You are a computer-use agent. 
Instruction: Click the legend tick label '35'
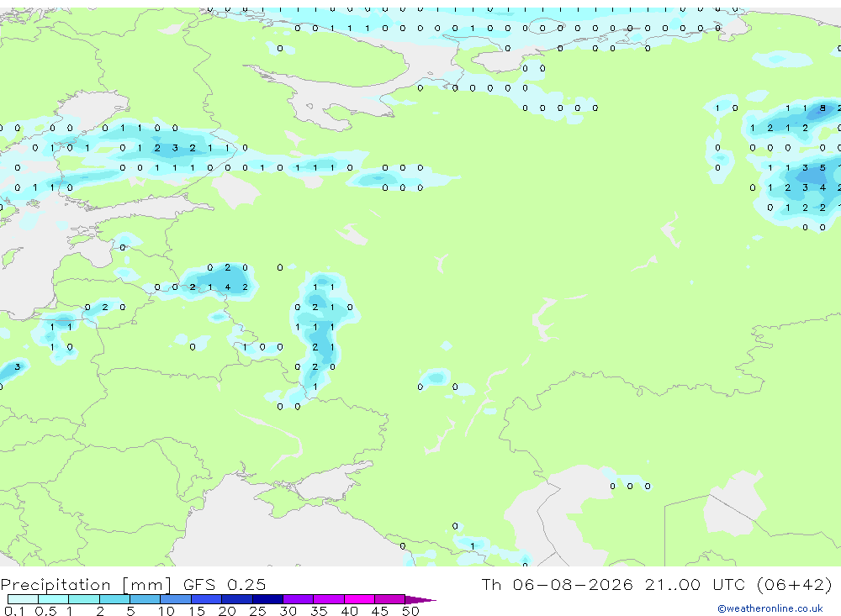319,611
